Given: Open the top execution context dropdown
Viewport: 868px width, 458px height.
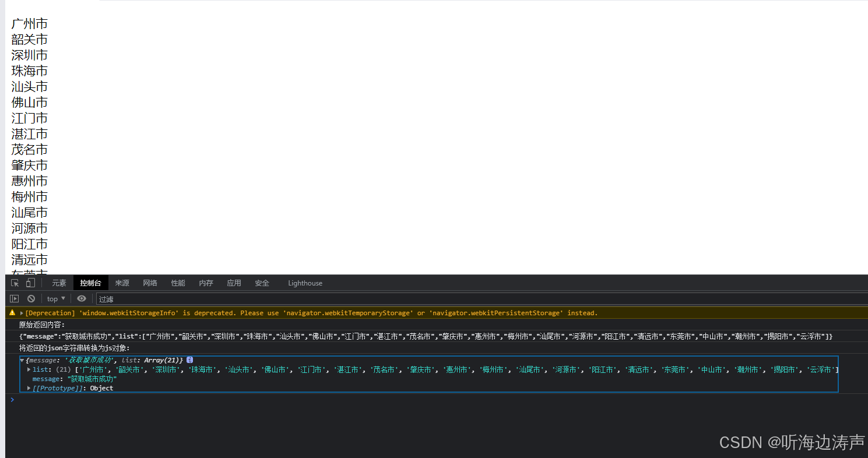Looking at the screenshot, I should tap(54, 298).
